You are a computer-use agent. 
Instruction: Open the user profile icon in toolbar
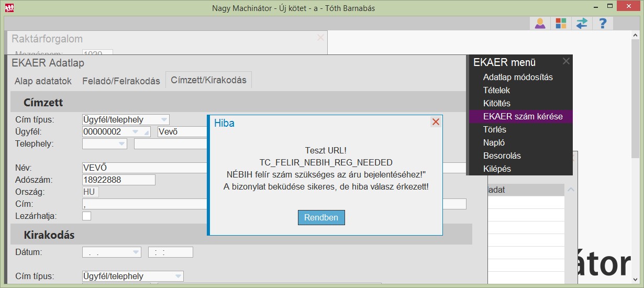point(540,23)
